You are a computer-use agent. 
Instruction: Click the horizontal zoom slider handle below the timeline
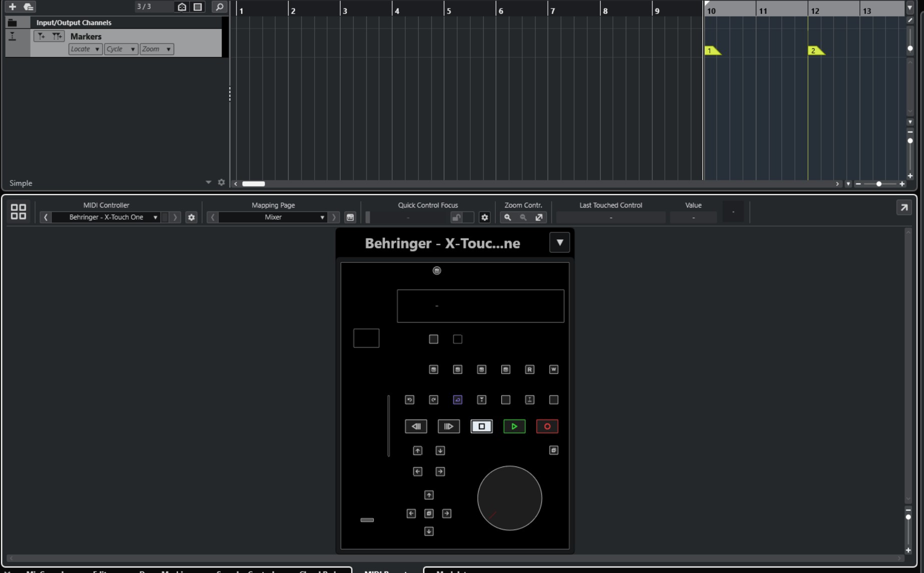(x=879, y=184)
